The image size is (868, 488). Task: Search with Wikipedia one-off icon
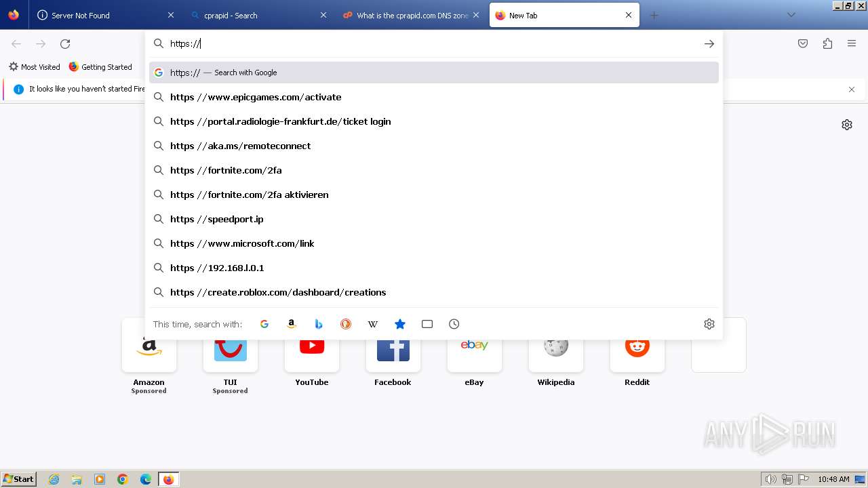point(373,324)
